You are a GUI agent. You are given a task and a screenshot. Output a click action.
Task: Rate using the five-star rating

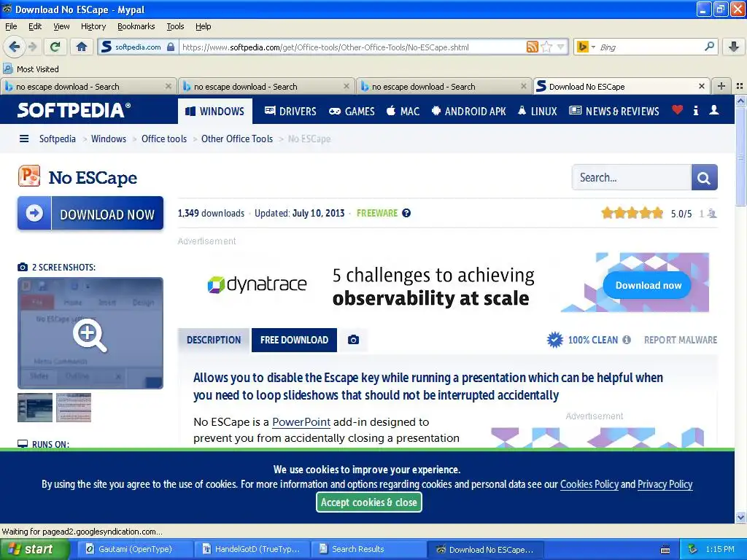click(632, 213)
